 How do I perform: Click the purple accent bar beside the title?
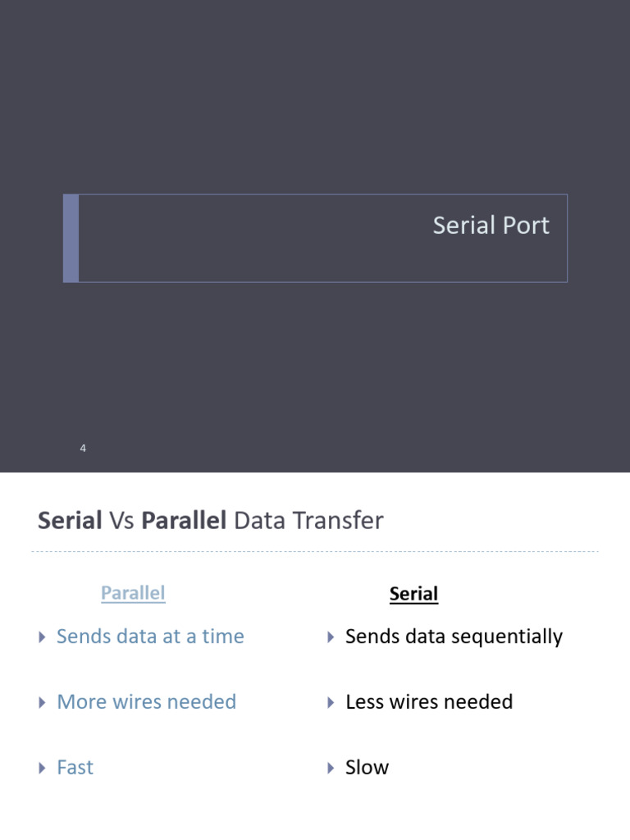(71, 238)
